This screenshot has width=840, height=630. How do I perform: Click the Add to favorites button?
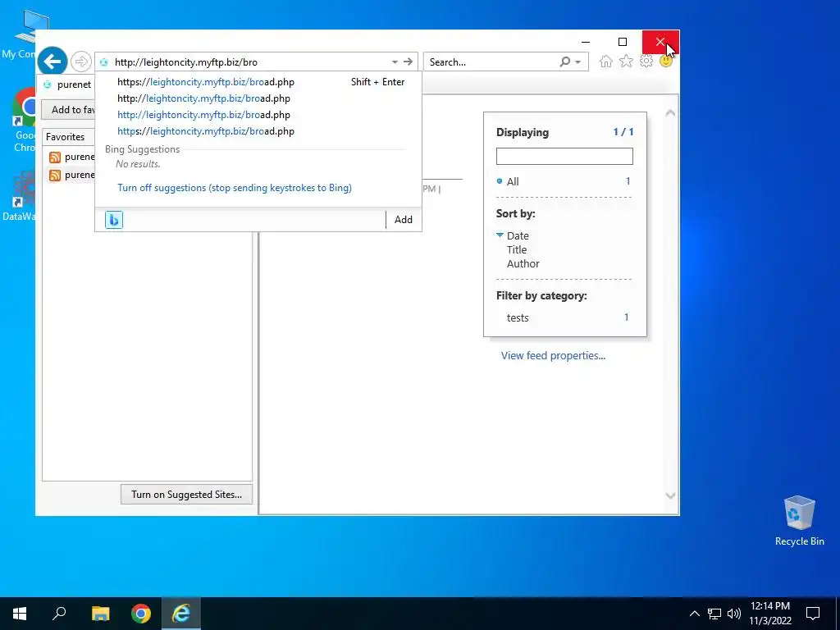point(70,110)
